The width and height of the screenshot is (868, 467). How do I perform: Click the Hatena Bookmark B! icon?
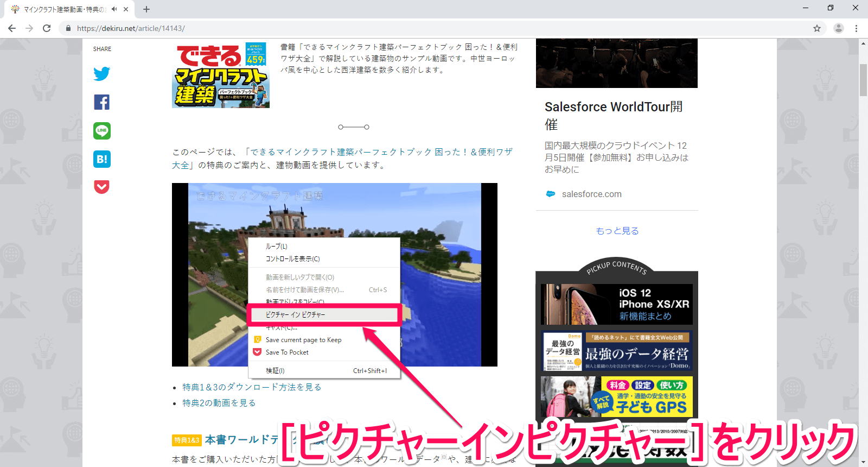[101, 159]
